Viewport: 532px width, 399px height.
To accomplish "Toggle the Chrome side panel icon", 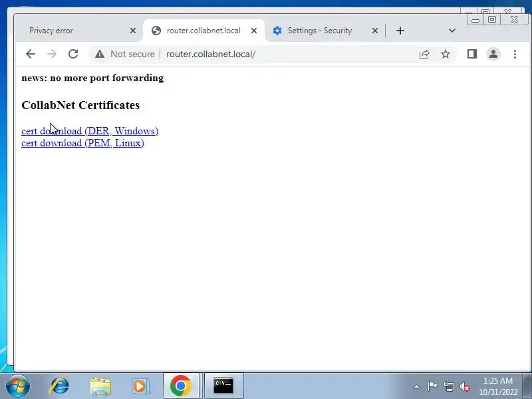I will [472, 54].
